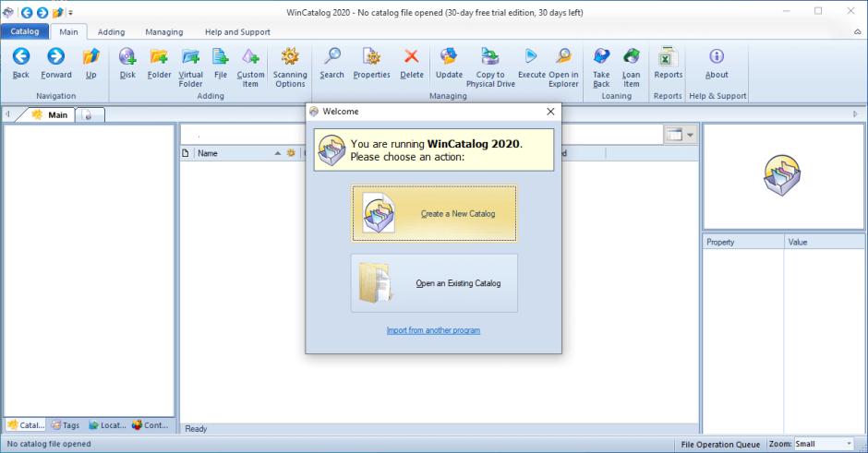This screenshot has height=453, width=868.
Task: Open the view mode dropdown arrow
Action: (x=690, y=135)
